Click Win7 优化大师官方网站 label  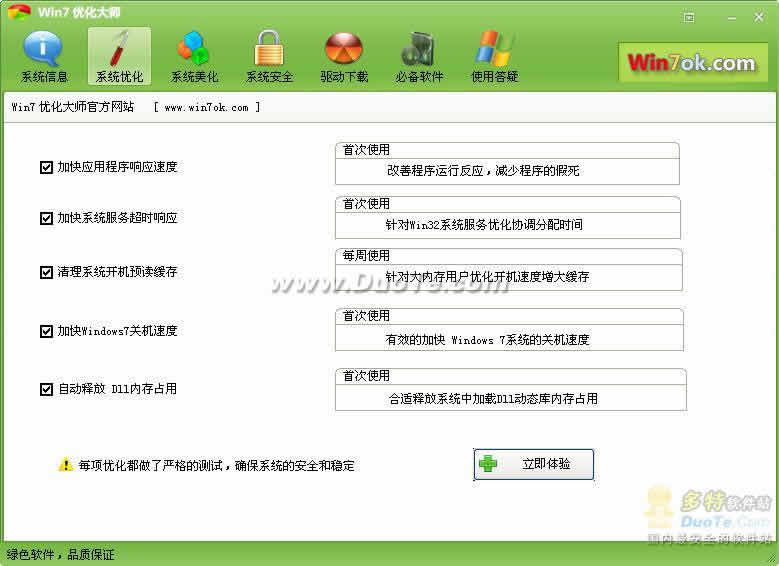click(x=73, y=107)
